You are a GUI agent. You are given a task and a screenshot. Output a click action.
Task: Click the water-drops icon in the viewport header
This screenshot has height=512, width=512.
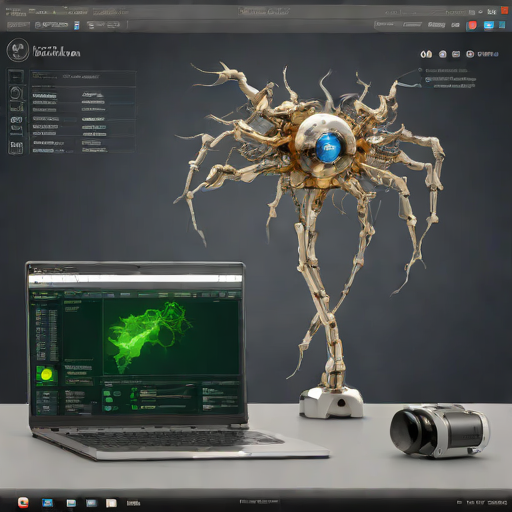coord(426,54)
